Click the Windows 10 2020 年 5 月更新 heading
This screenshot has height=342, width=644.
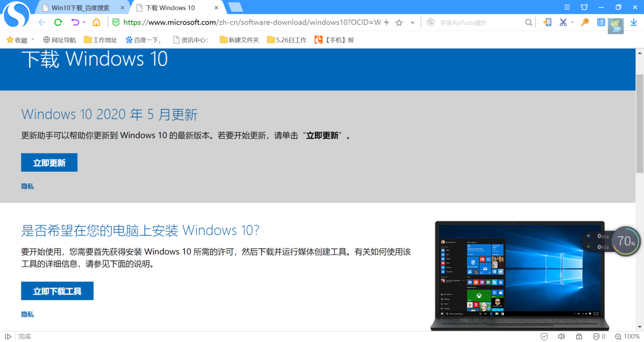pyautogui.click(x=109, y=114)
